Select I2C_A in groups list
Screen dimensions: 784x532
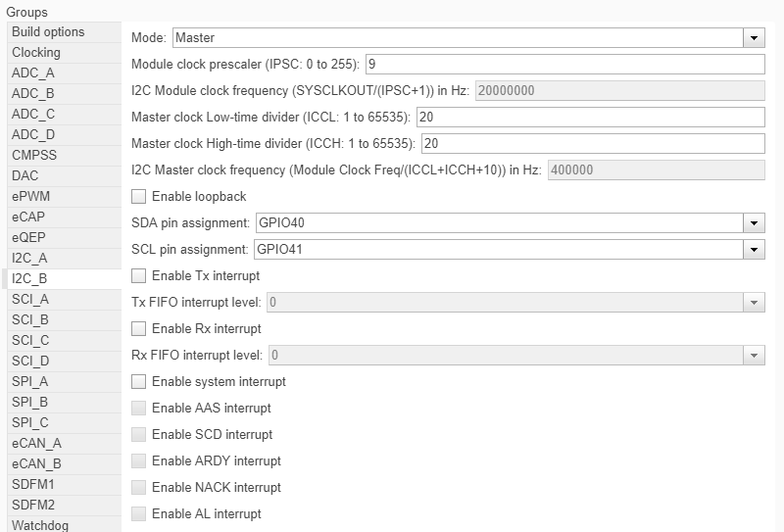pyautogui.click(x=29, y=259)
